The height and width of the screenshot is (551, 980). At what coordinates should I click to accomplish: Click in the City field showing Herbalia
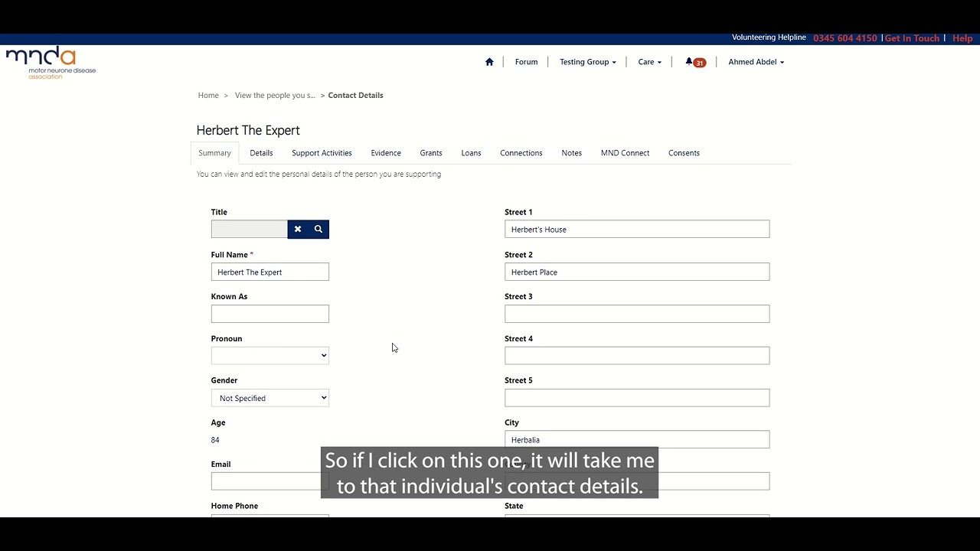point(637,439)
